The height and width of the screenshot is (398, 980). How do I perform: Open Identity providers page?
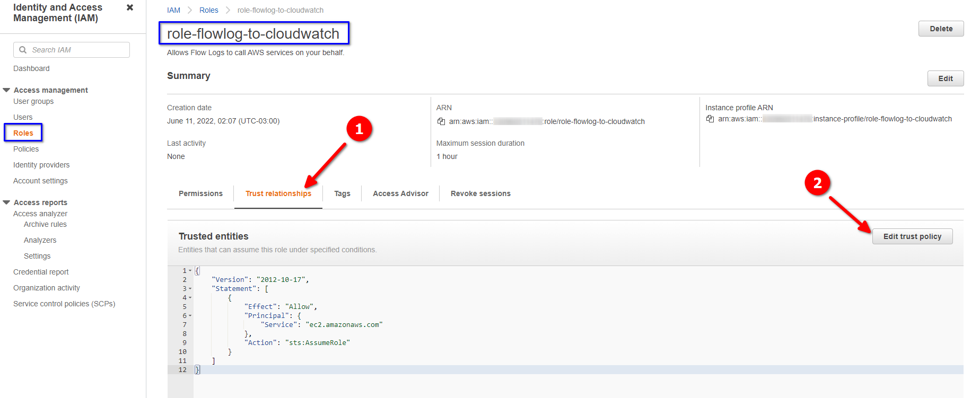point(41,165)
